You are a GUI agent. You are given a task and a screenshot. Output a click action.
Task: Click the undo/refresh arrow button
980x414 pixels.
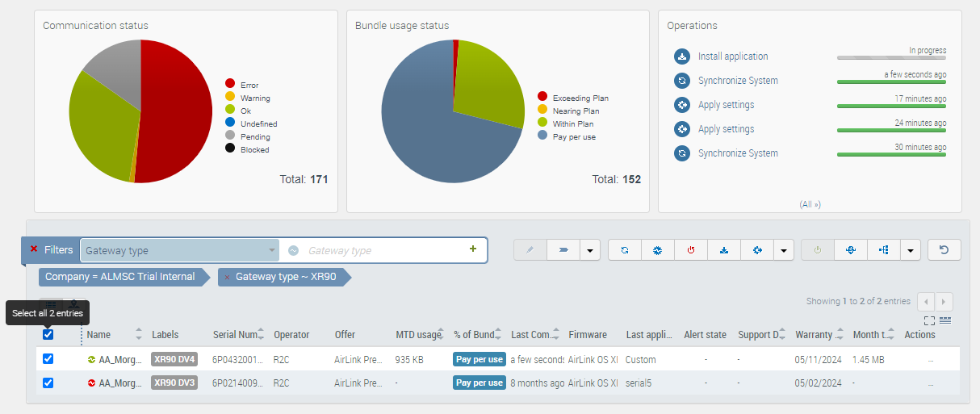click(944, 250)
